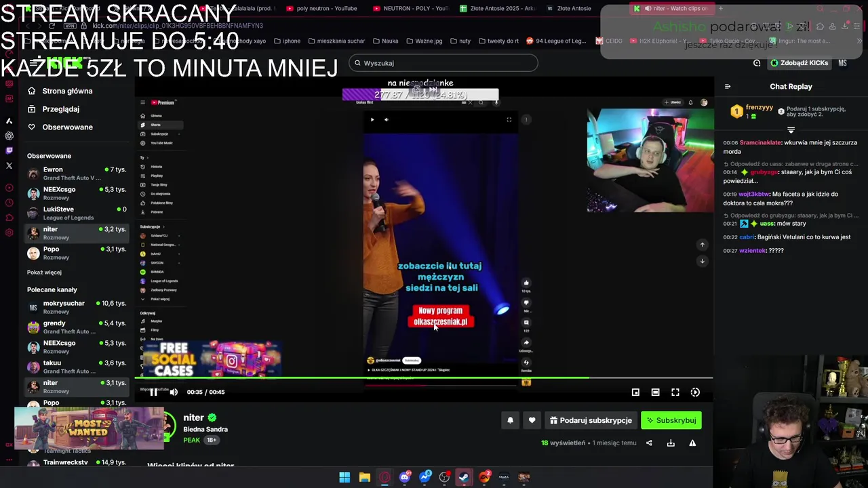868x488 pixels.
Task: Click the Wyszukaj search field
Action: tap(443, 63)
